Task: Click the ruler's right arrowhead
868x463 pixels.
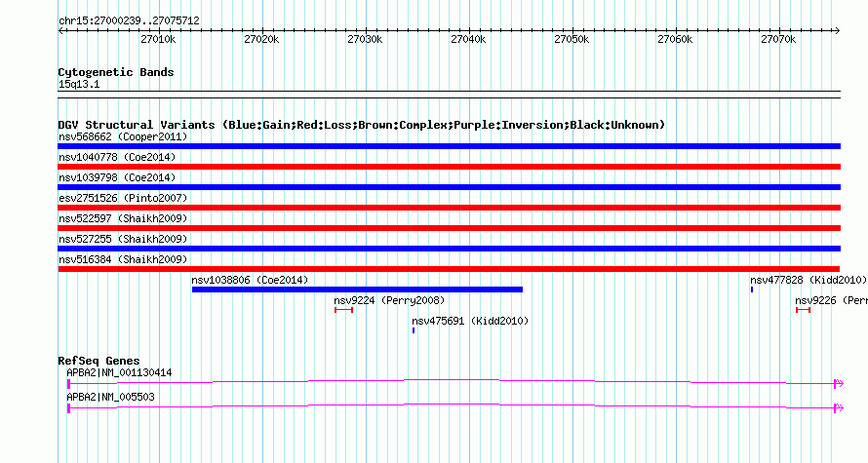Action: pos(838,31)
